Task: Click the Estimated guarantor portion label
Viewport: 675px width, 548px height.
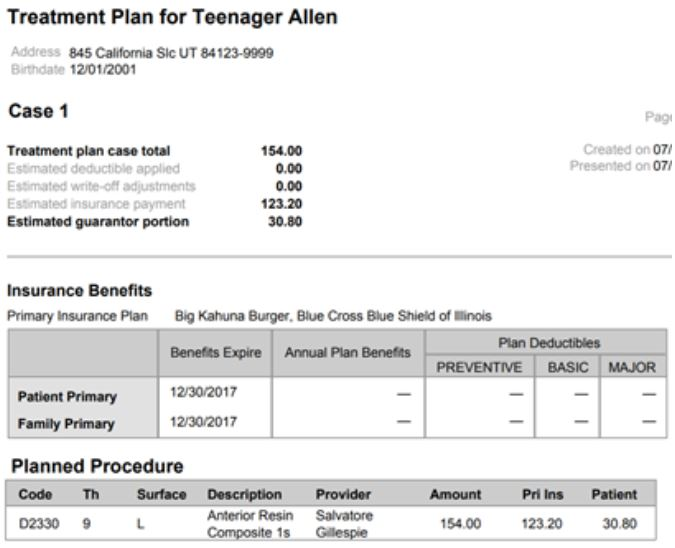Action: coord(98,222)
